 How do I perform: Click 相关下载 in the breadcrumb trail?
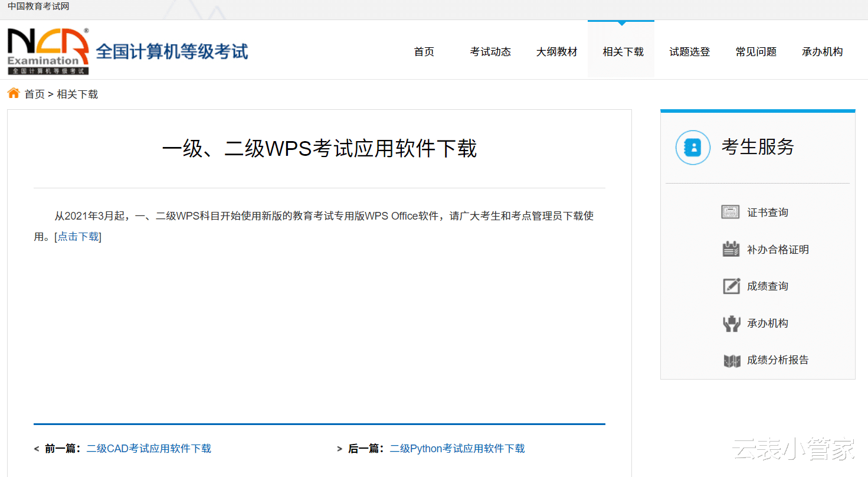[77, 94]
